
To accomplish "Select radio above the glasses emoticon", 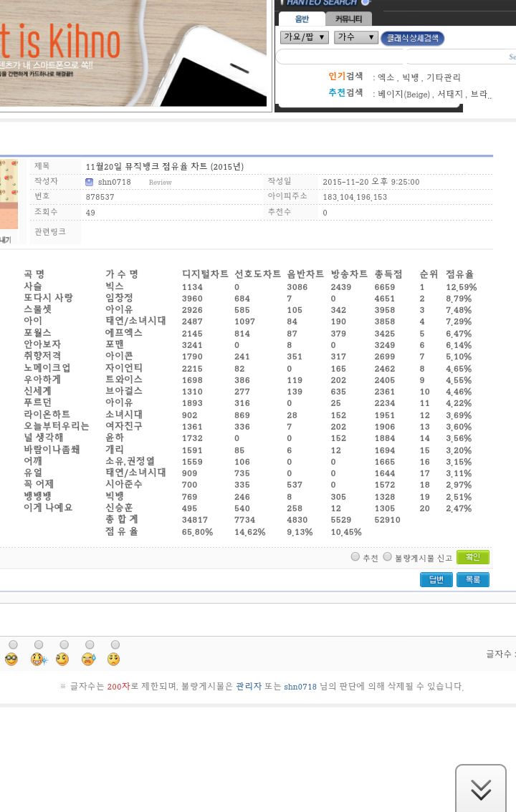I will click(14, 644).
